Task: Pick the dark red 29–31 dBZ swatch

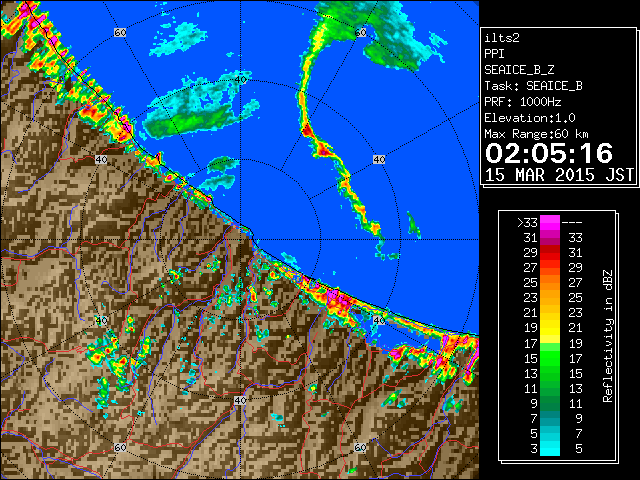Action: [x=550, y=253]
